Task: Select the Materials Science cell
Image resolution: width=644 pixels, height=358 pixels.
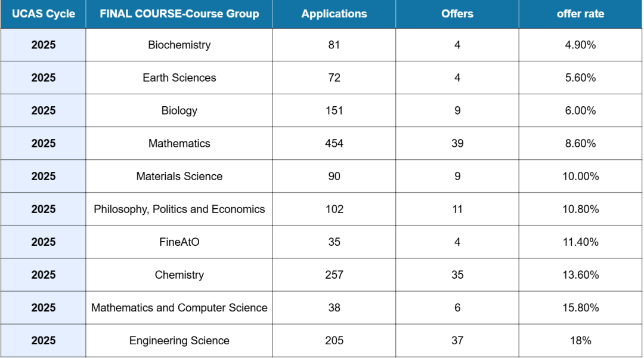Action: coord(179,176)
